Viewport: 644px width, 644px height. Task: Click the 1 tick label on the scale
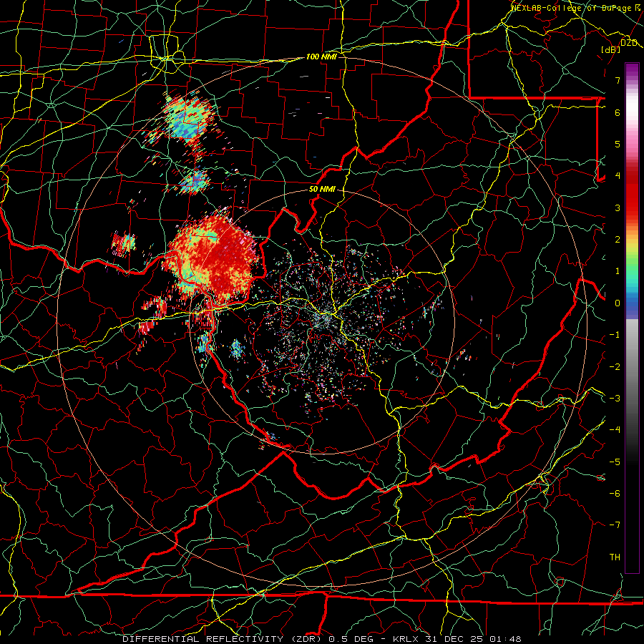(x=618, y=271)
